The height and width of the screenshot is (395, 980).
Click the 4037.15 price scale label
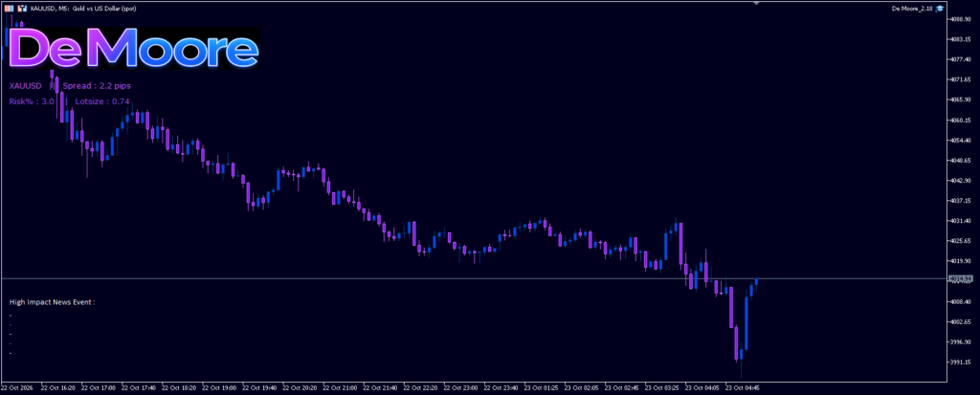(x=960, y=201)
